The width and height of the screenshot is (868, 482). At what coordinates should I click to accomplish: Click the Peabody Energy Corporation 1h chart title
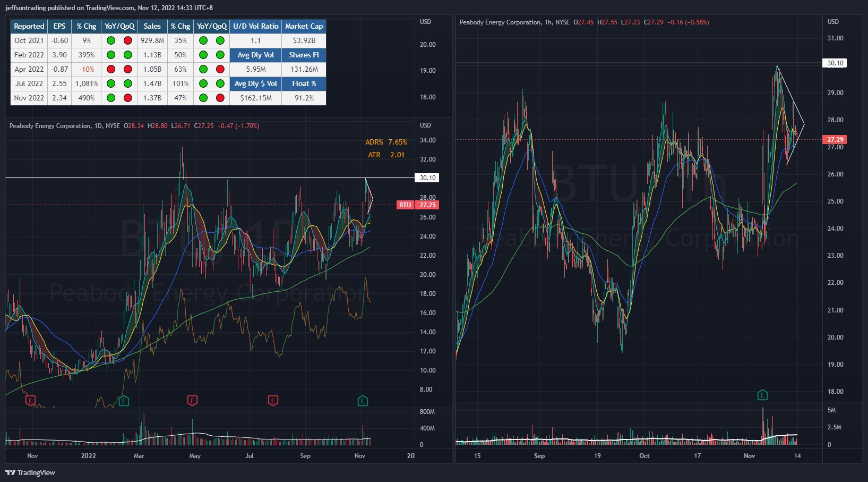pos(500,22)
